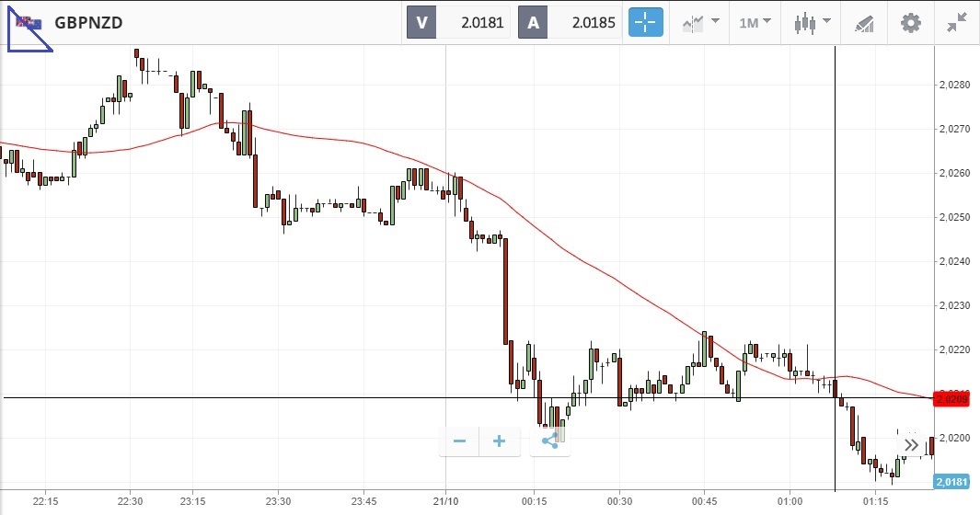
Task: Select the drawing tools icon
Action: [x=863, y=22]
